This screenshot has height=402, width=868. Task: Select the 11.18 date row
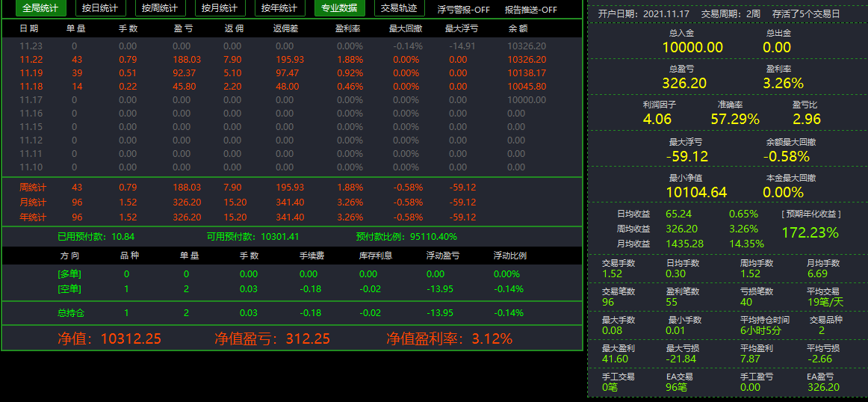[x=292, y=87]
